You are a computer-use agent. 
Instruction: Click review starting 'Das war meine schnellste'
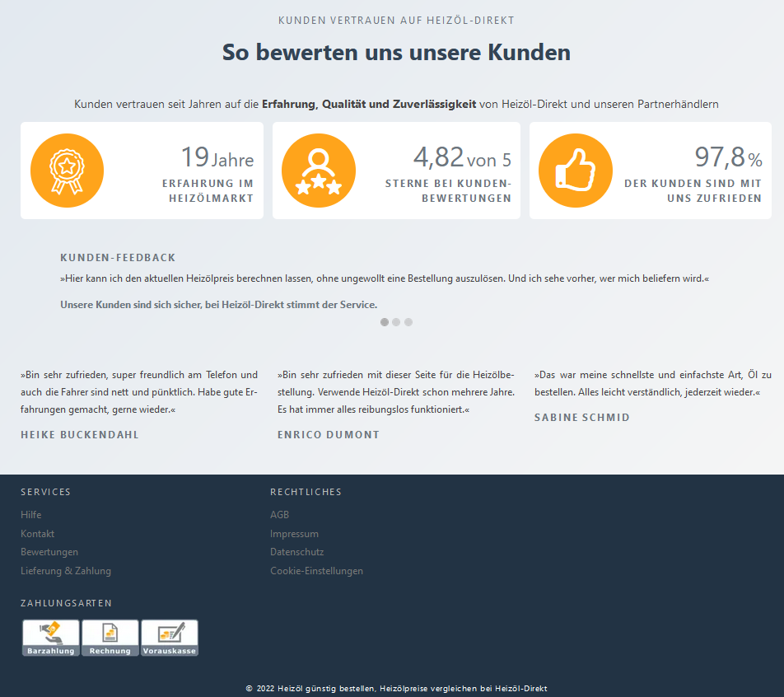[653, 383]
